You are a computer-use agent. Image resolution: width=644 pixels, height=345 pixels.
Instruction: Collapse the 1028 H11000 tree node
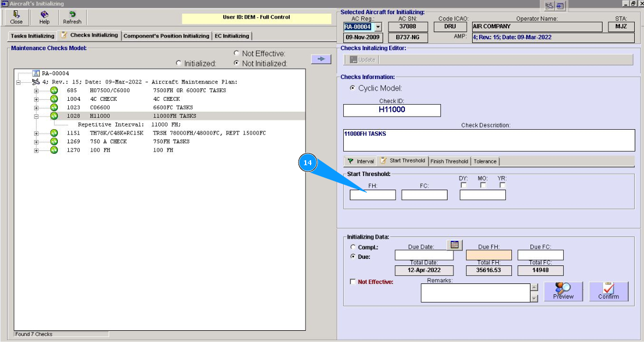[x=37, y=116]
